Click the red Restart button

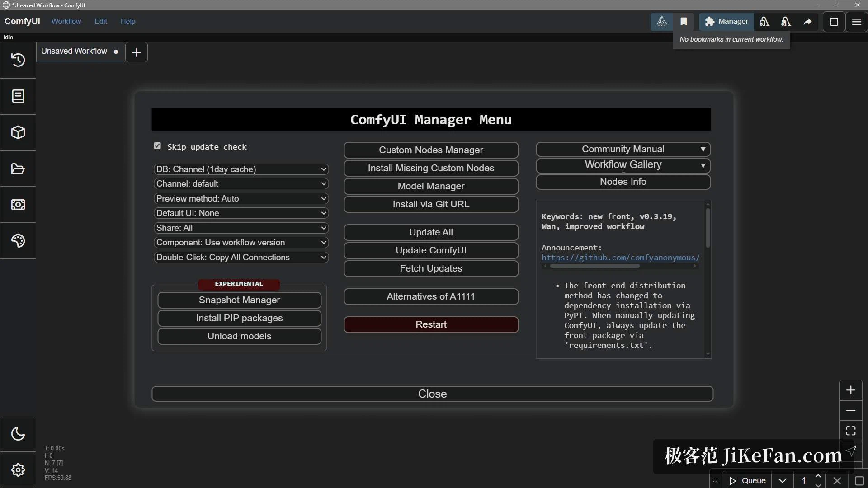click(x=431, y=324)
